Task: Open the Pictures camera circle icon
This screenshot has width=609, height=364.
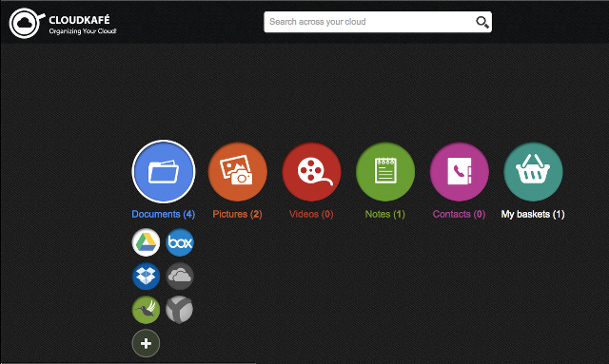Action: 238,171
